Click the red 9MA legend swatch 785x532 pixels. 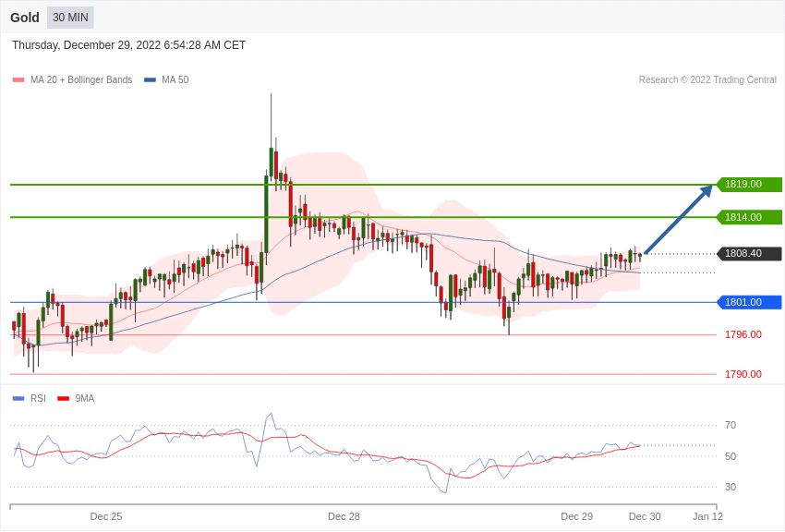click(x=64, y=398)
